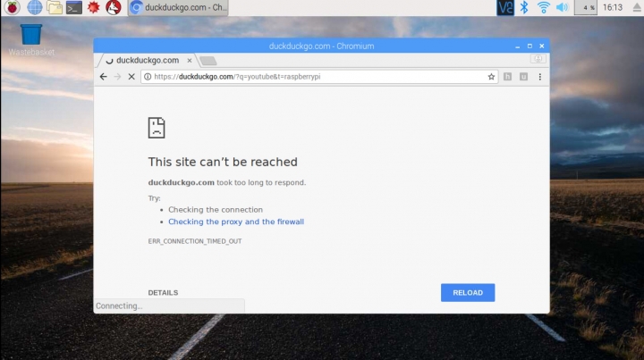The image size is (644, 360).
Task: Bookmark this page with the star
Action: tap(491, 77)
